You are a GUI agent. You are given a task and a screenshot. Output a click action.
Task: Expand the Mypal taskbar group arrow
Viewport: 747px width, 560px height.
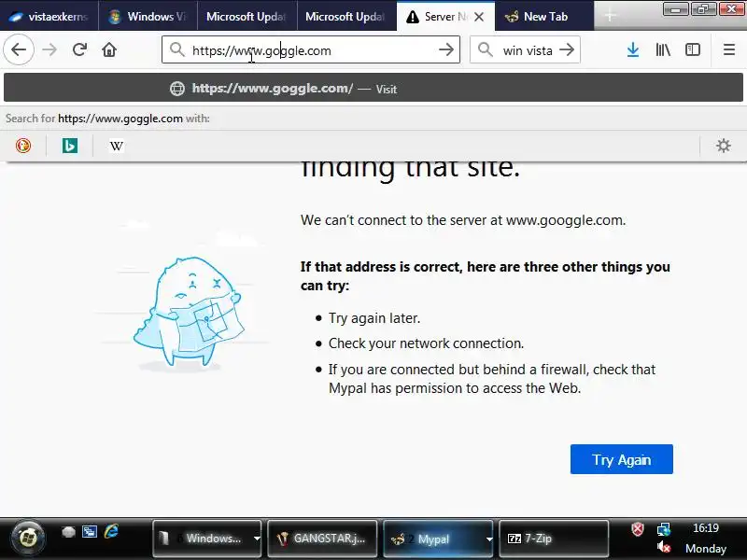[x=488, y=539]
